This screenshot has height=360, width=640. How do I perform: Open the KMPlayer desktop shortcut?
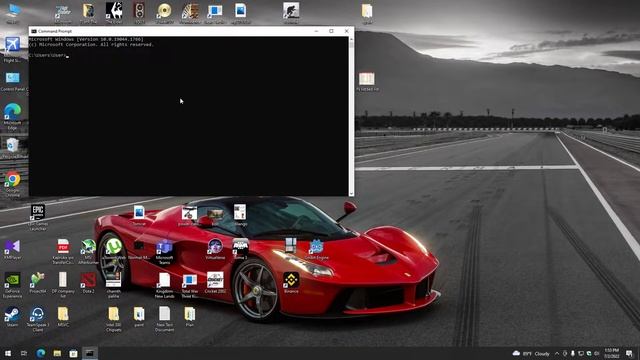[x=12, y=249]
